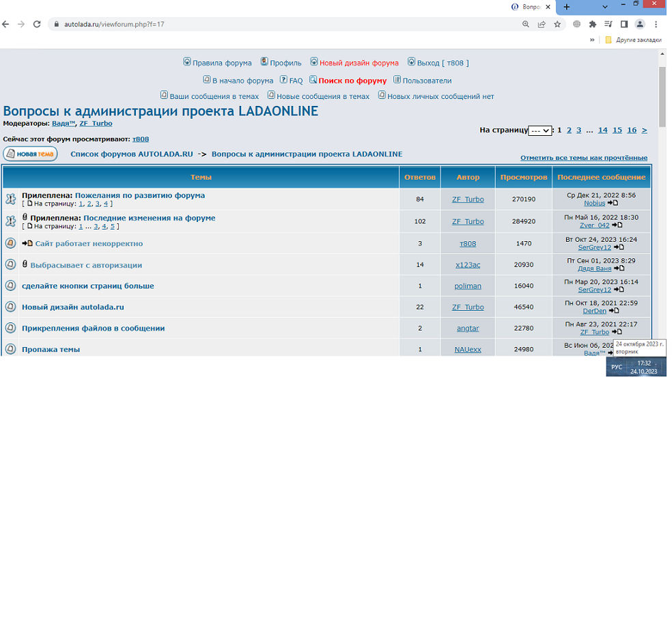Open 'Поиск по форуму' in the navigation
672x638 pixels.
tap(352, 81)
